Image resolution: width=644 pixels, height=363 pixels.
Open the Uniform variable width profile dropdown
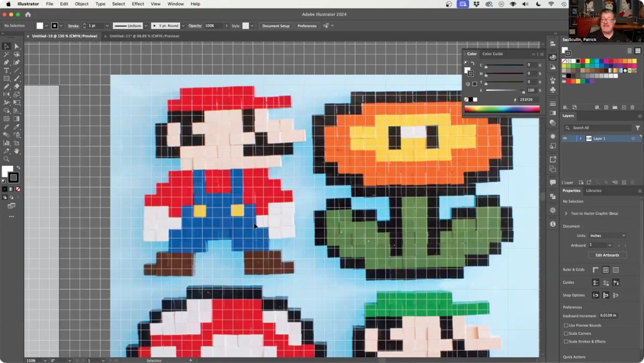pyautogui.click(x=146, y=26)
